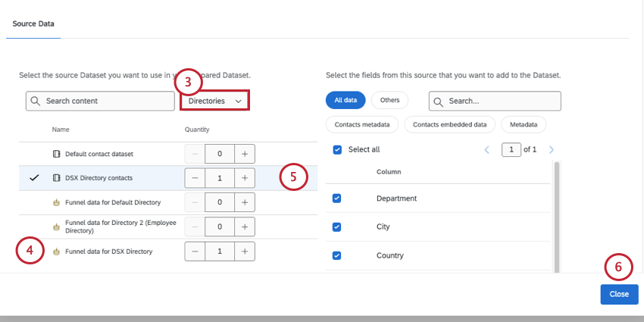Select Funnel data for Default Directory
This screenshot has height=322, width=644.
[168, 202]
